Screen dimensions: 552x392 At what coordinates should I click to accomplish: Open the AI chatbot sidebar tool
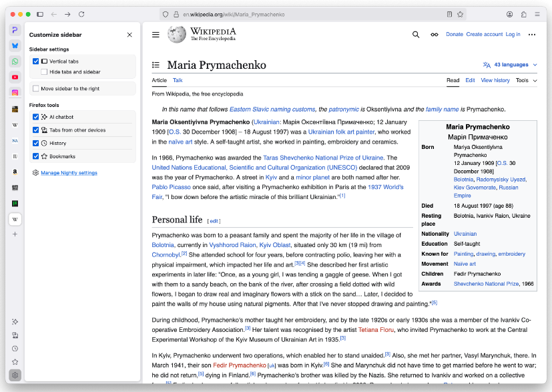[x=15, y=321]
